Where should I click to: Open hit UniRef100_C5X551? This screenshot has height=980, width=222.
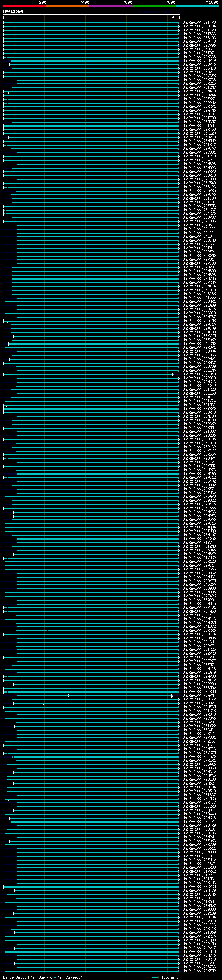(x=199, y=428)
